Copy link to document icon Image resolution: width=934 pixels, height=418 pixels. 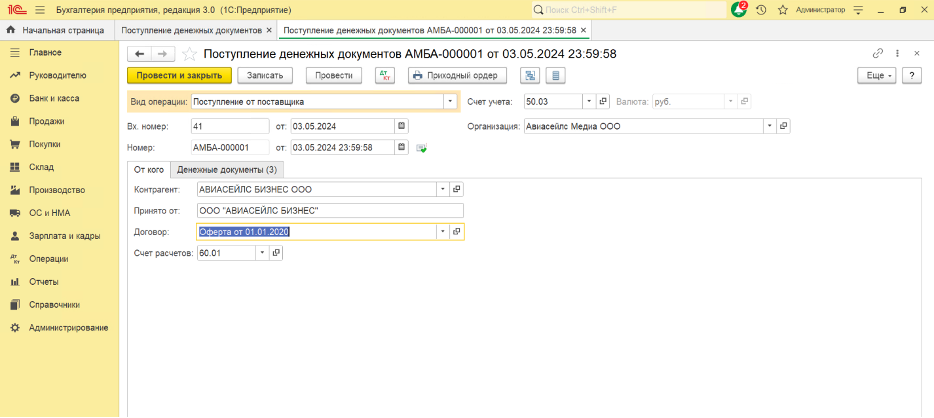point(877,54)
